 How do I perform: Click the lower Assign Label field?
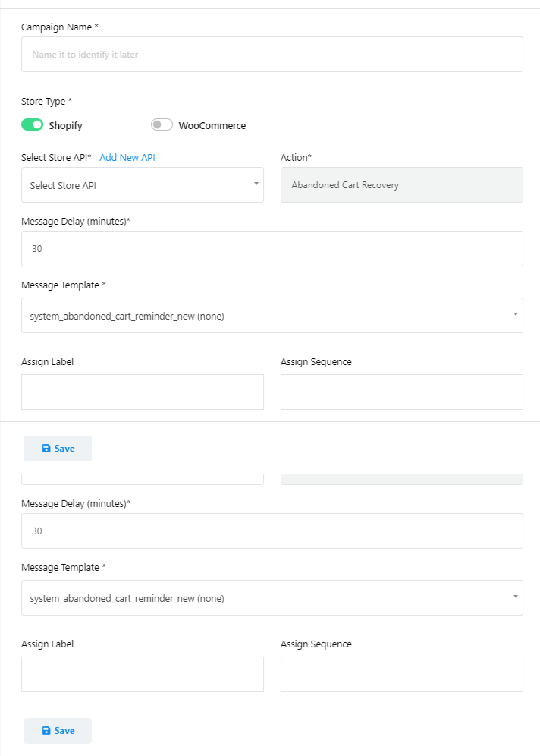point(143,674)
